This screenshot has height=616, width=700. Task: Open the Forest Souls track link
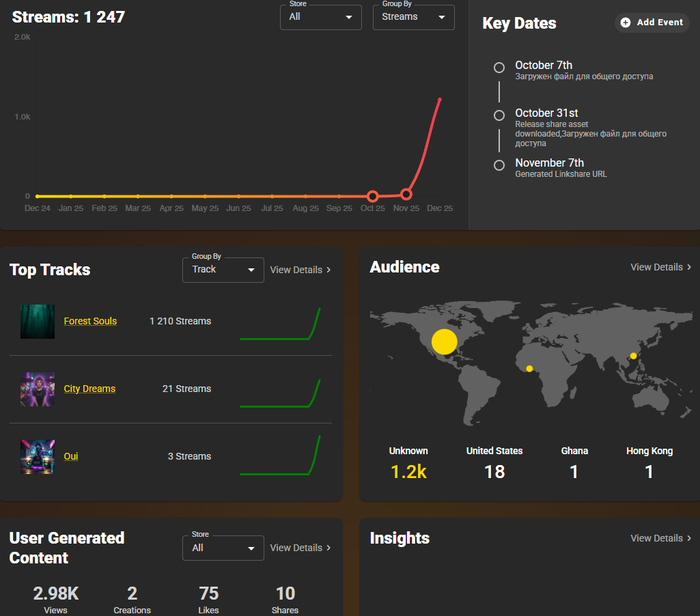pos(90,321)
